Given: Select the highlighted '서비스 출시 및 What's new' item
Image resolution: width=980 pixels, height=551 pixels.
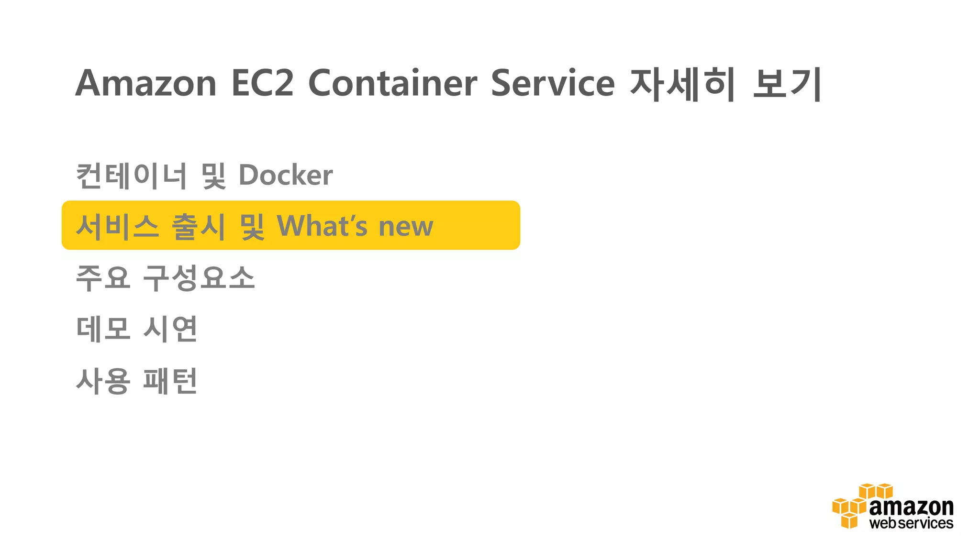Looking at the screenshot, I should [x=255, y=226].
